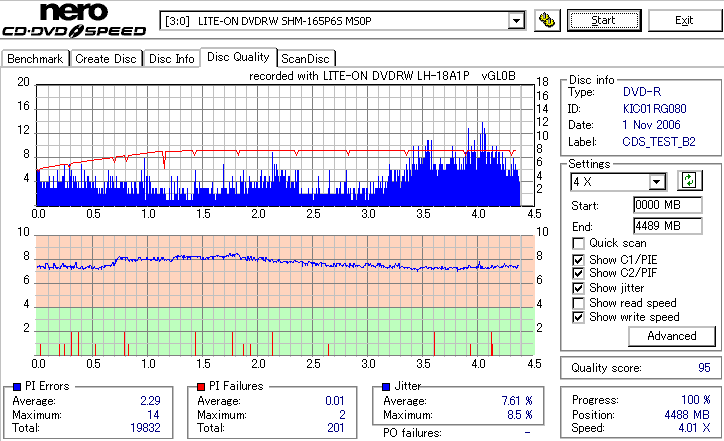Click the Start button
This screenshot has width=724, height=441.
point(604,20)
